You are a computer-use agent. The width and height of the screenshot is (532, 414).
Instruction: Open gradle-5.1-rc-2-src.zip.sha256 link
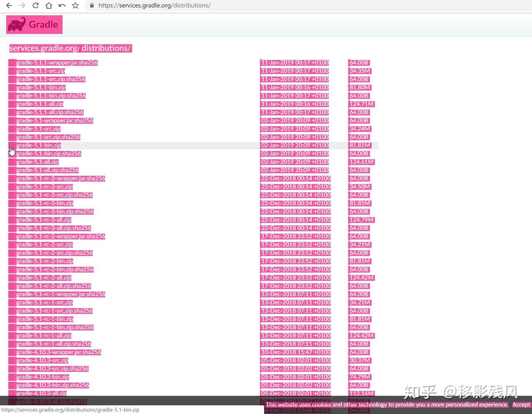(55, 253)
